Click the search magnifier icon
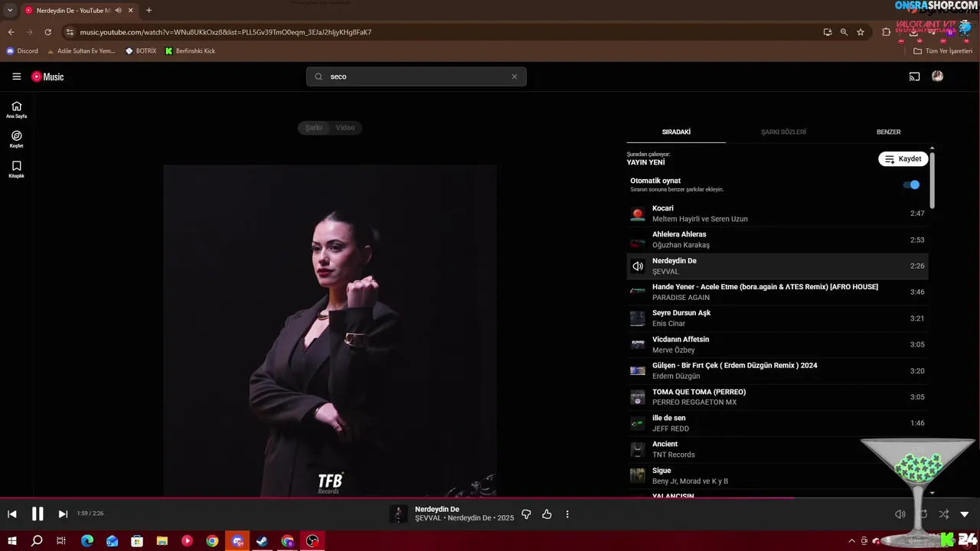Viewport: 980px width, 551px height. [x=318, y=77]
